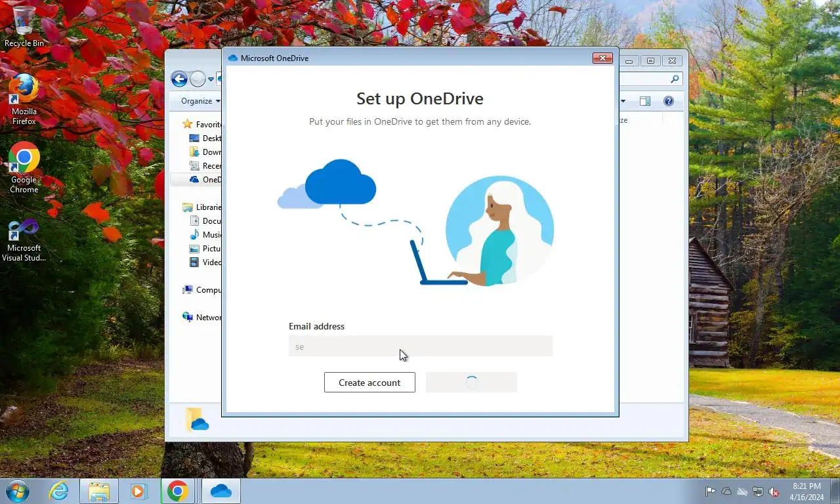Click the Explorer Back navigation arrow
This screenshot has height=504, width=840.
[x=179, y=79]
